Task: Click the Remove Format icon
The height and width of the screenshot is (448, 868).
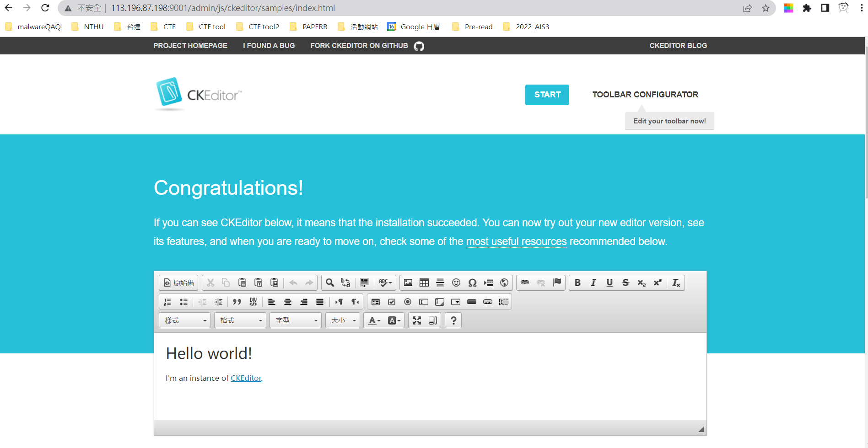Action: pyautogui.click(x=676, y=283)
